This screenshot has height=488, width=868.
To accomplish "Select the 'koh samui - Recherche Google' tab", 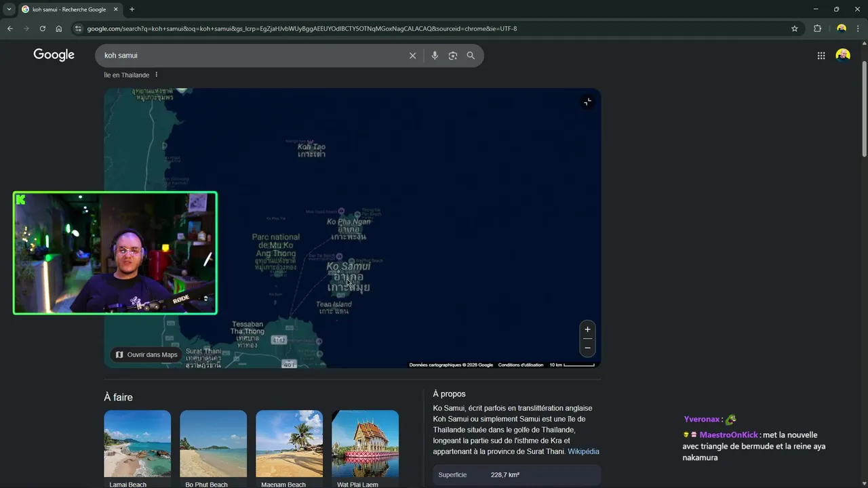I will tap(69, 9).
